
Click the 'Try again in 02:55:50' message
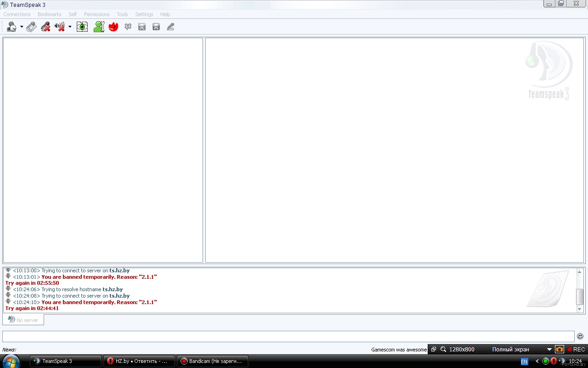(32, 283)
